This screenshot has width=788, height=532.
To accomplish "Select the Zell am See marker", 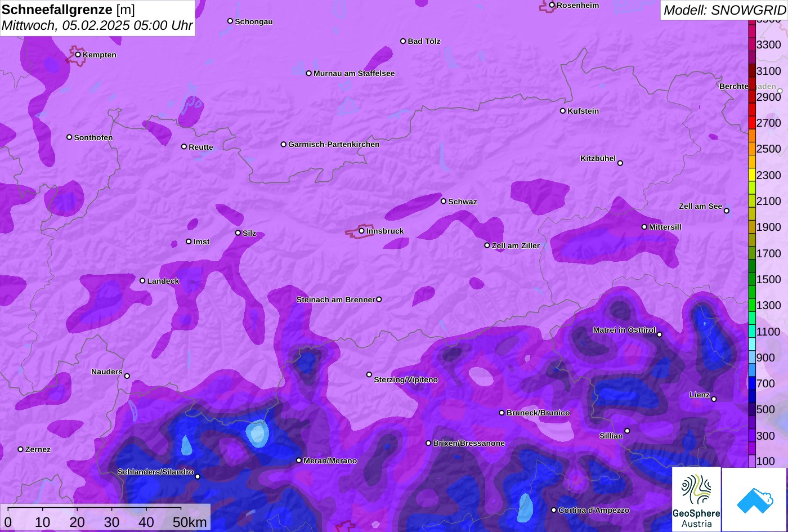I will [727, 211].
